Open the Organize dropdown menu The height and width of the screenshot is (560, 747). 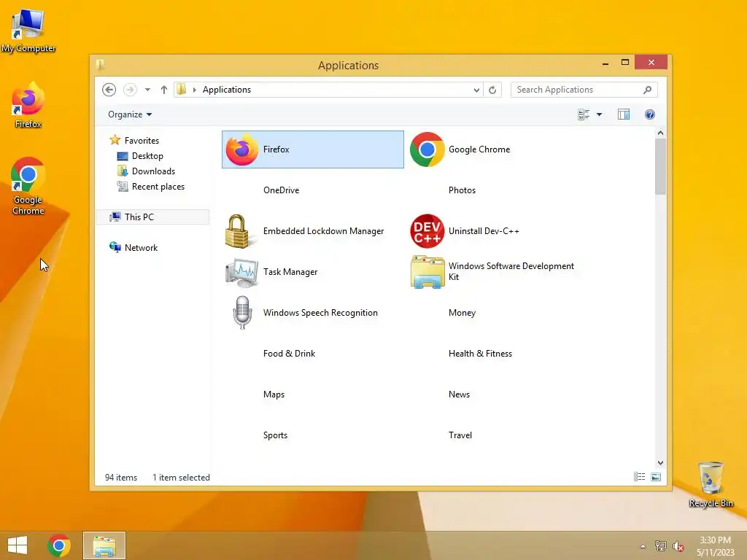click(130, 114)
